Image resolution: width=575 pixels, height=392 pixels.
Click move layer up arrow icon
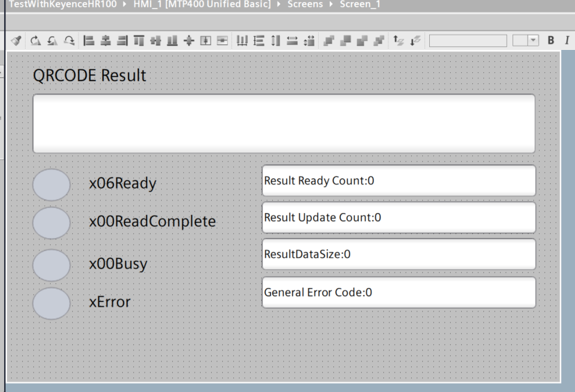(398, 40)
